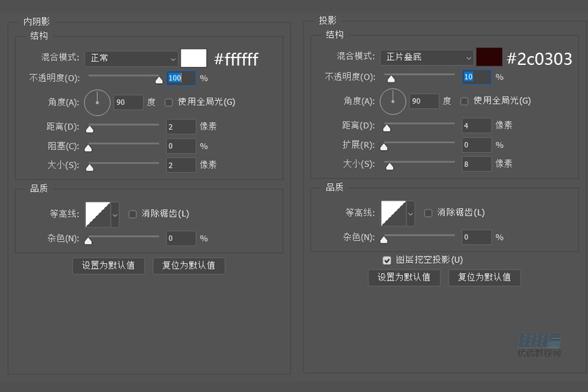Open the 正片叠底 blend mode dropdown
The width and height of the screenshot is (588, 392).
tap(427, 57)
